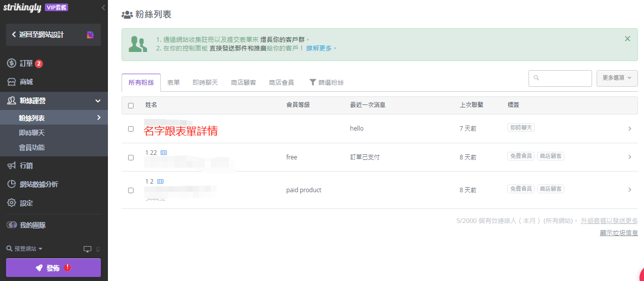Click the 商城 store icon
The width and height of the screenshot is (644, 281).
12,82
